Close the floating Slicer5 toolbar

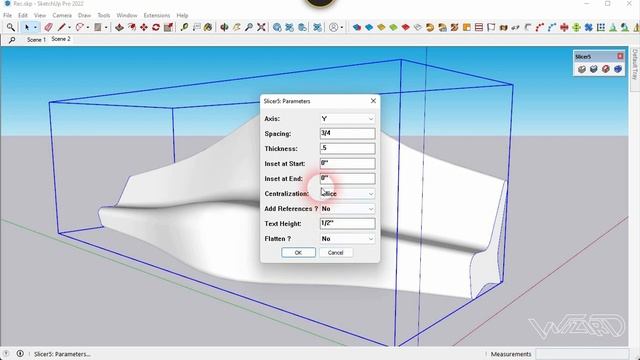click(x=620, y=56)
